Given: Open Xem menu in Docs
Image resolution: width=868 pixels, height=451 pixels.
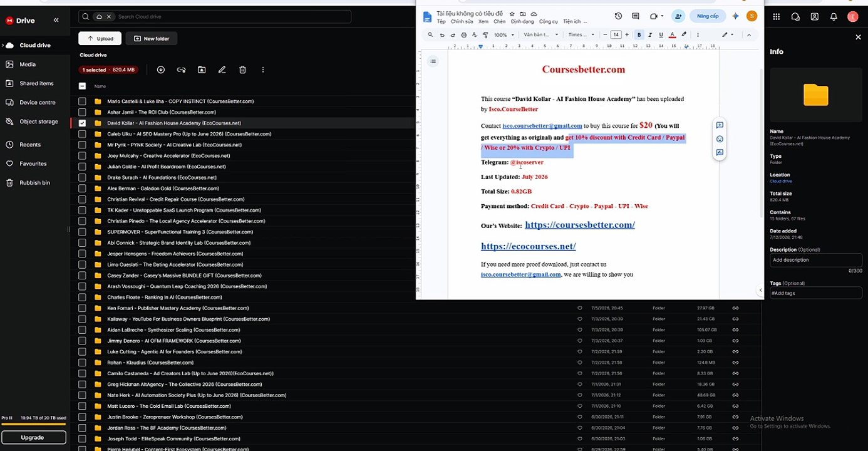Looking at the screenshot, I should coord(483,22).
